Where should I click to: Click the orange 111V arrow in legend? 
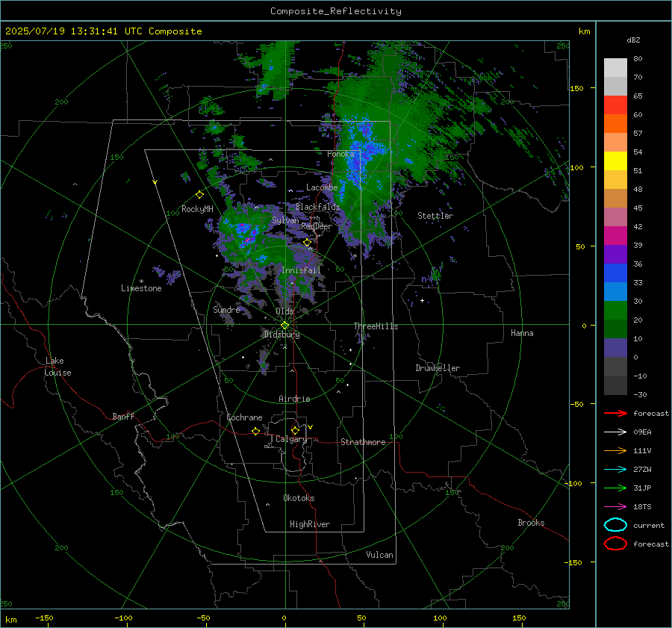pos(615,450)
